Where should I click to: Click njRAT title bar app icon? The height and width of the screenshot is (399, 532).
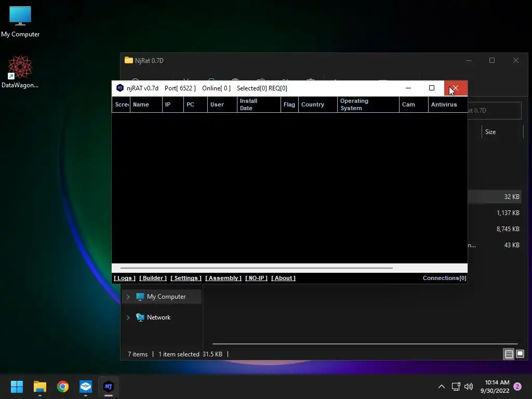point(120,88)
